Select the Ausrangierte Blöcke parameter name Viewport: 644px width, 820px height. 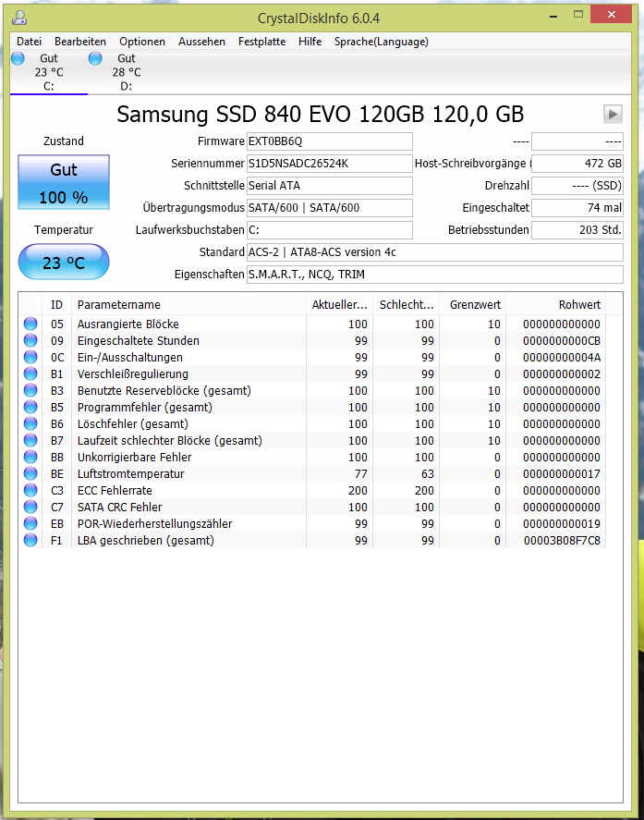(128, 324)
